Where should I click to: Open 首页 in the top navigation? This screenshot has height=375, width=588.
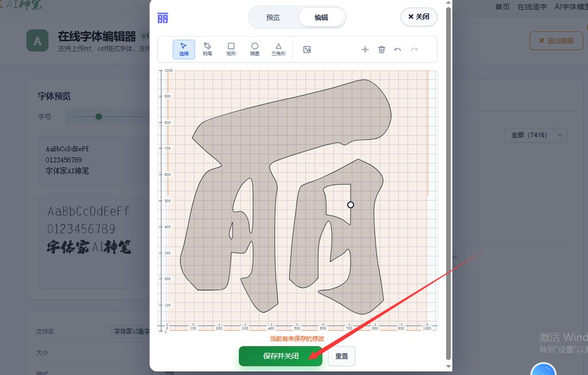pyautogui.click(x=502, y=7)
